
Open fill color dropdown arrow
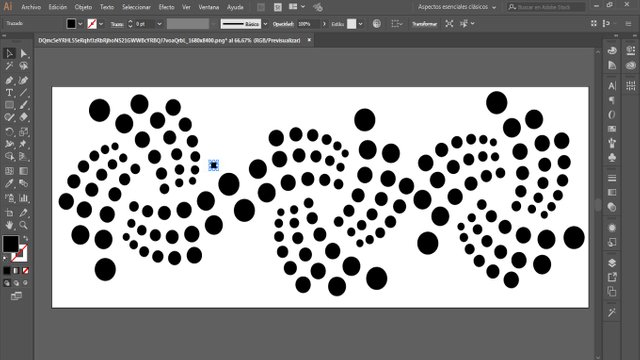[x=80, y=24]
